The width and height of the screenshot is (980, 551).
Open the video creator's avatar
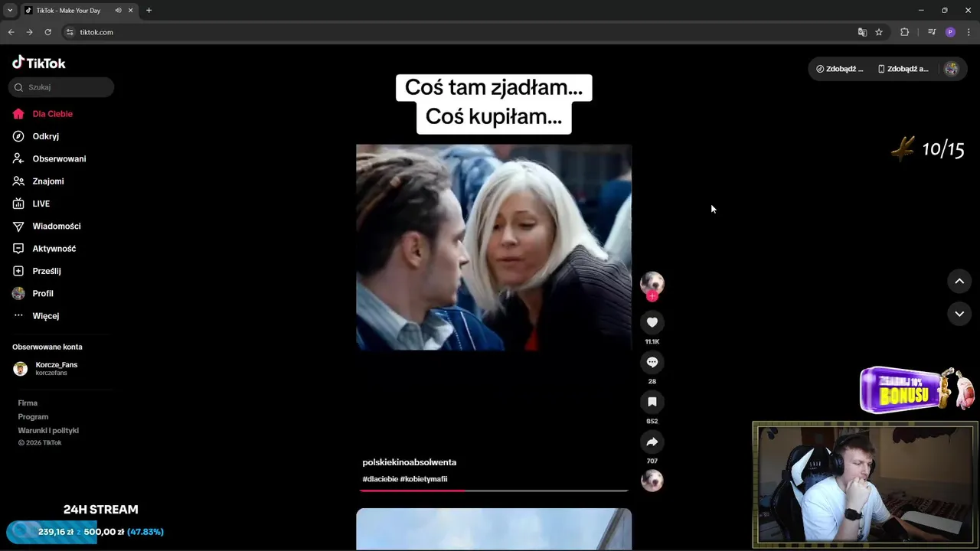point(652,282)
